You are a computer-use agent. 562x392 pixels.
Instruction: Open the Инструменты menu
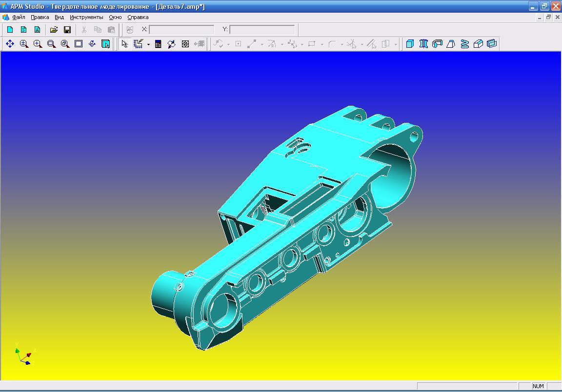click(x=86, y=17)
